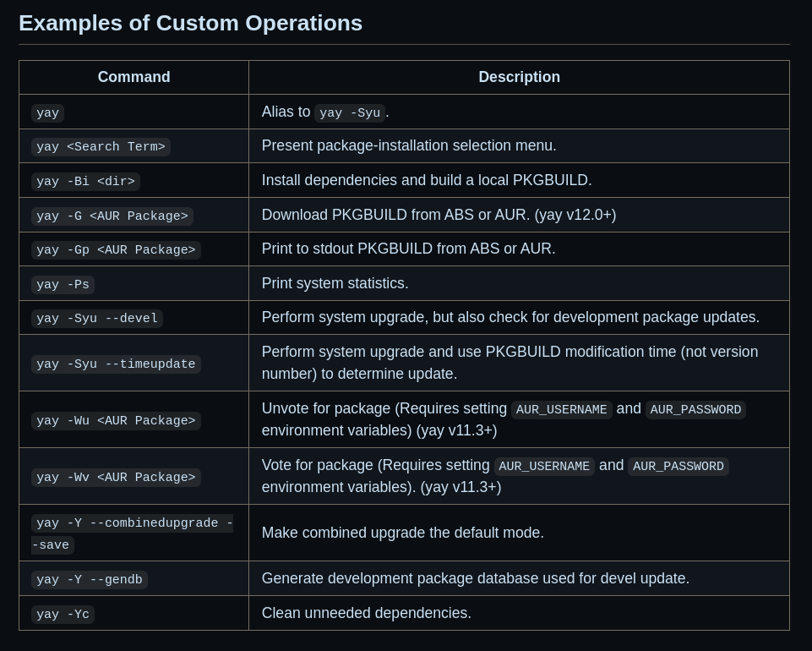
Task: Click the yay -Gp <AUR Package> command
Action: tap(116, 249)
